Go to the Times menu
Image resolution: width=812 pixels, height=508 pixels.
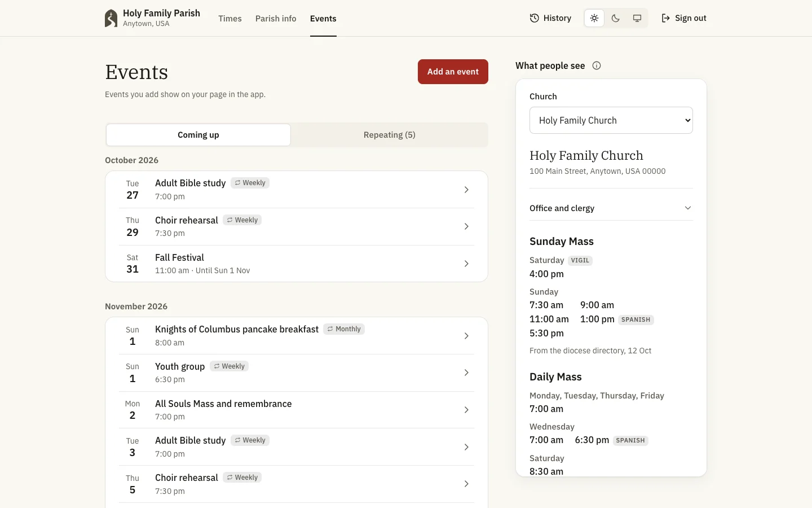pos(230,19)
